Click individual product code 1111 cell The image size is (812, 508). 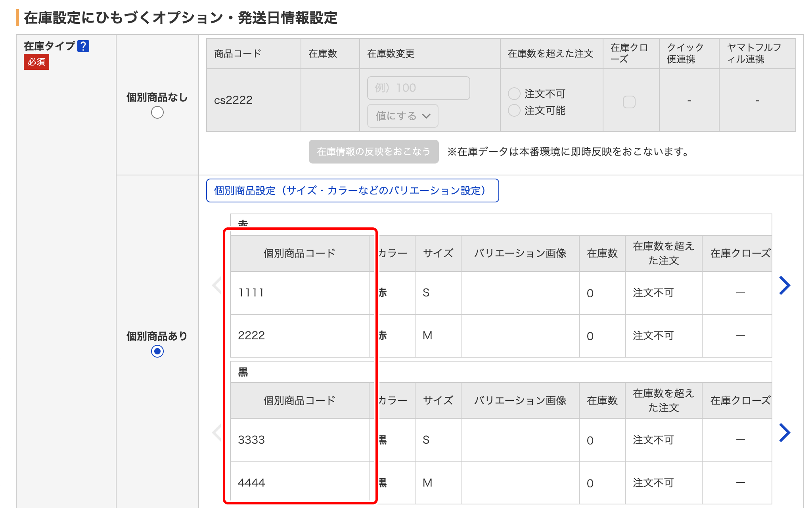[x=299, y=293]
